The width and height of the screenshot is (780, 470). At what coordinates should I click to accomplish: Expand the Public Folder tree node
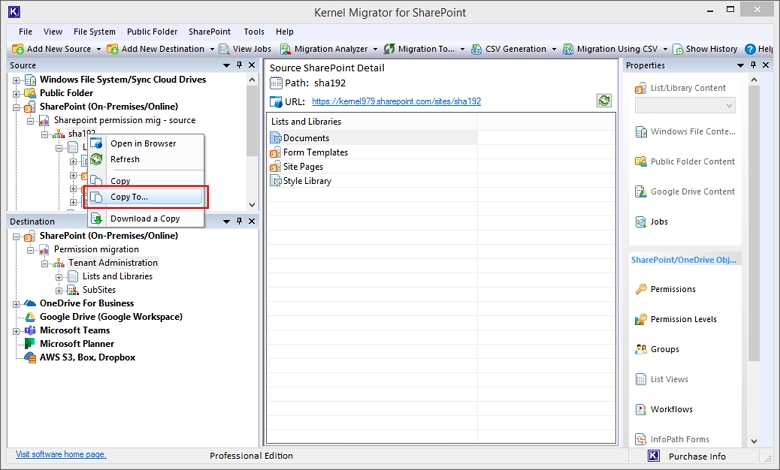click(x=16, y=94)
